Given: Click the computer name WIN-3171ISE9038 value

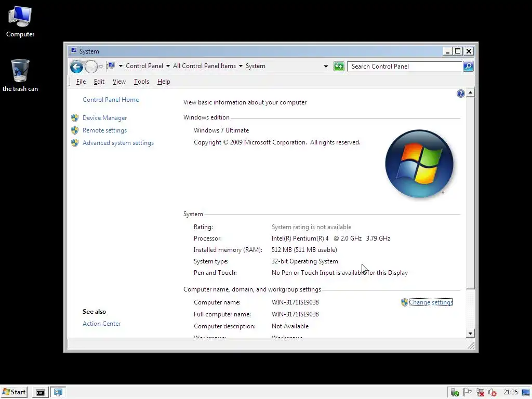Looking at the screenshot, I should (x=295, y=302).
